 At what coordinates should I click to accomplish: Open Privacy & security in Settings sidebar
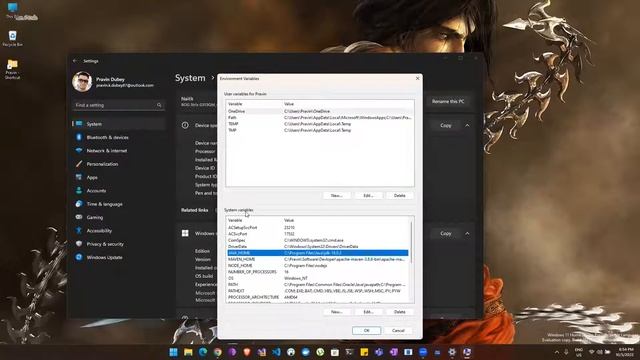click(118, 244)
